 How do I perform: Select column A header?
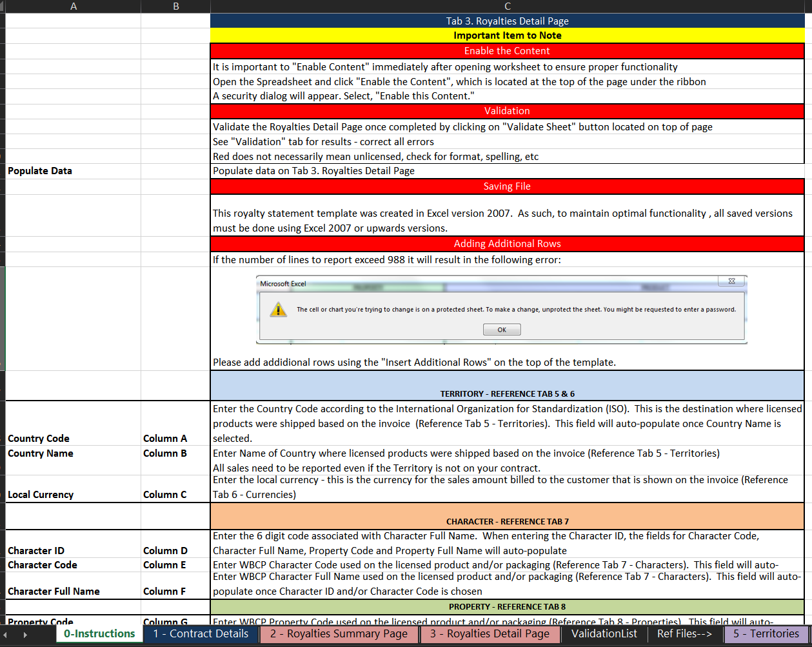73,6
